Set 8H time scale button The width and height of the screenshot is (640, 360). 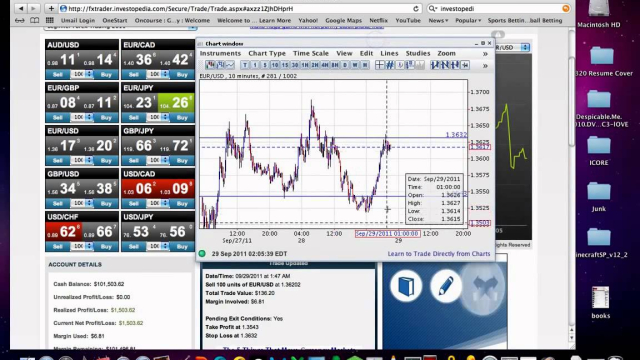pyautogui.click(x=335, y=65)
